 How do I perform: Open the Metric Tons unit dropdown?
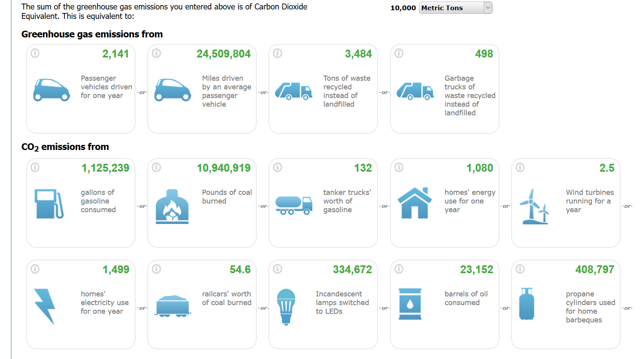pos(456,8)
